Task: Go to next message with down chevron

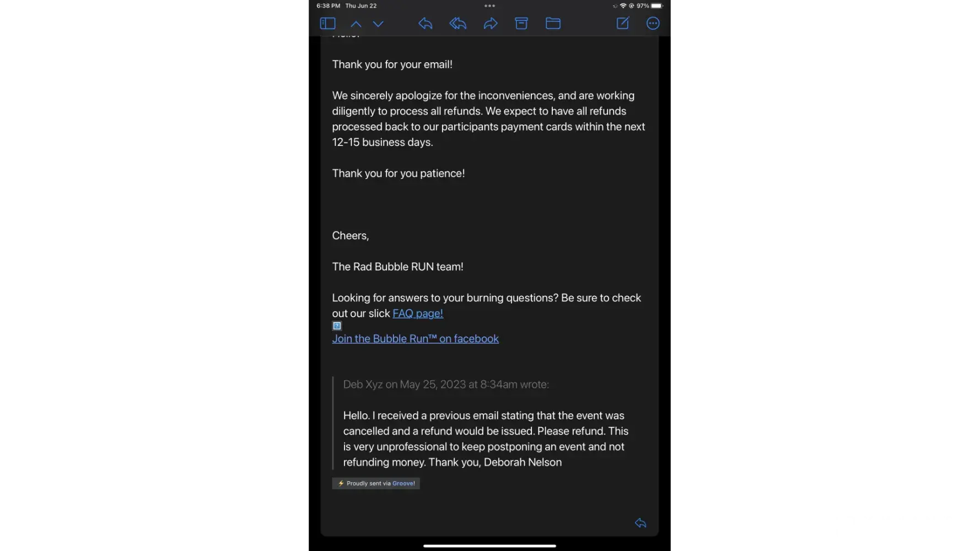Action: pos(378,24)
